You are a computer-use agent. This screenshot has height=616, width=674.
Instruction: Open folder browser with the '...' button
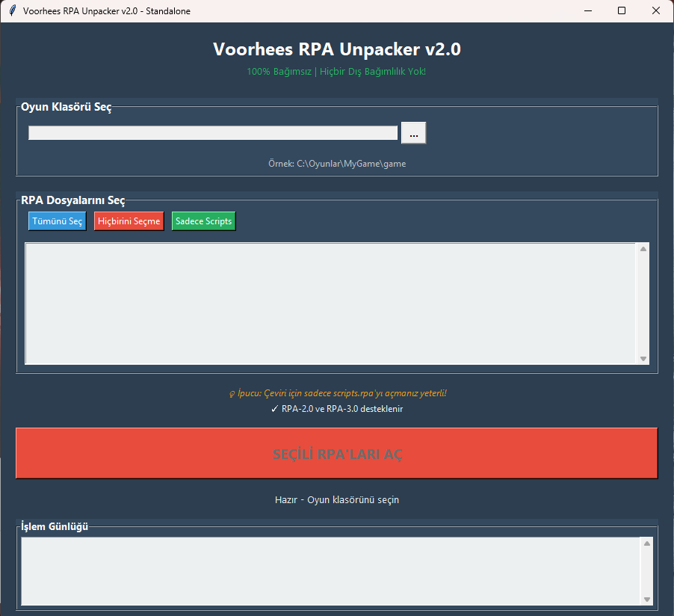pos(413,132)
